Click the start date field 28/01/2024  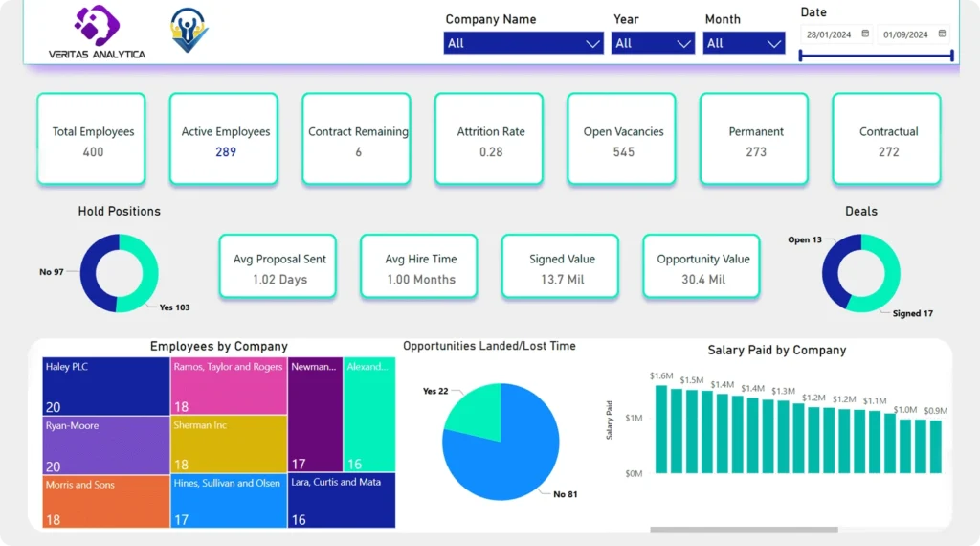829,34
